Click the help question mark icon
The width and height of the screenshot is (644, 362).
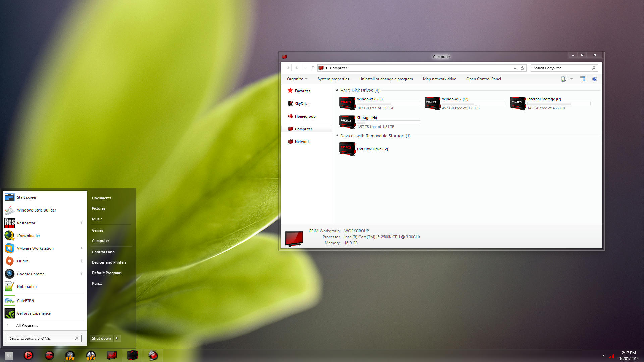tap(594, 79)
